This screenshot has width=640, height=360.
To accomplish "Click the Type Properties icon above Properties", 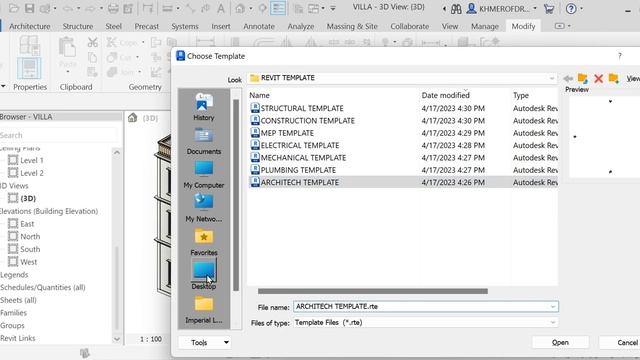I will pyautogui.click(x=29, y=45).
